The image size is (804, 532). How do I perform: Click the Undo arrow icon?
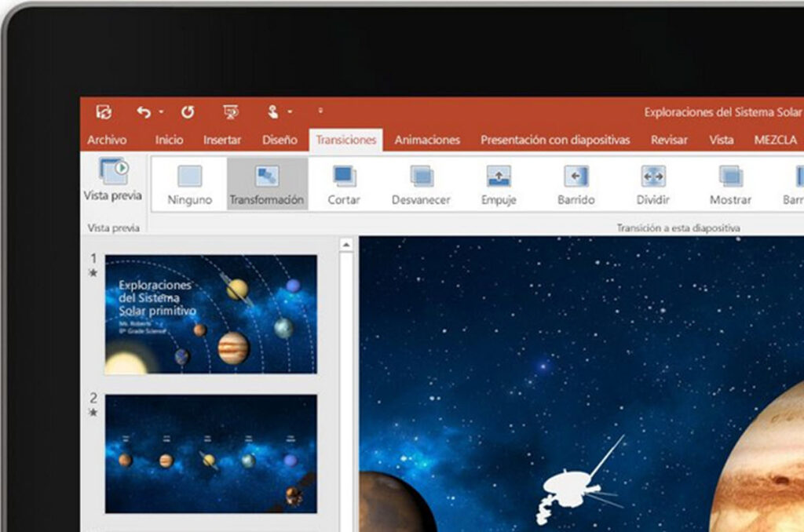[144, 111]
